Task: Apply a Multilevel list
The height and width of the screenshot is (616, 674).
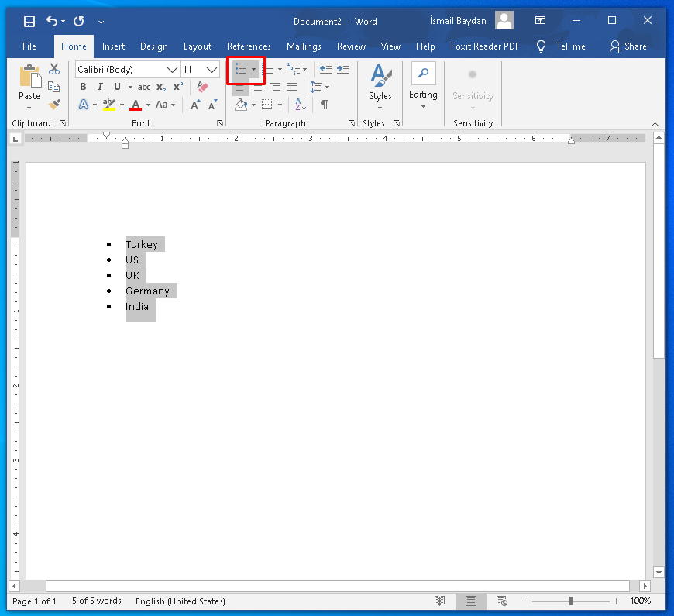Action: point(294,69)
